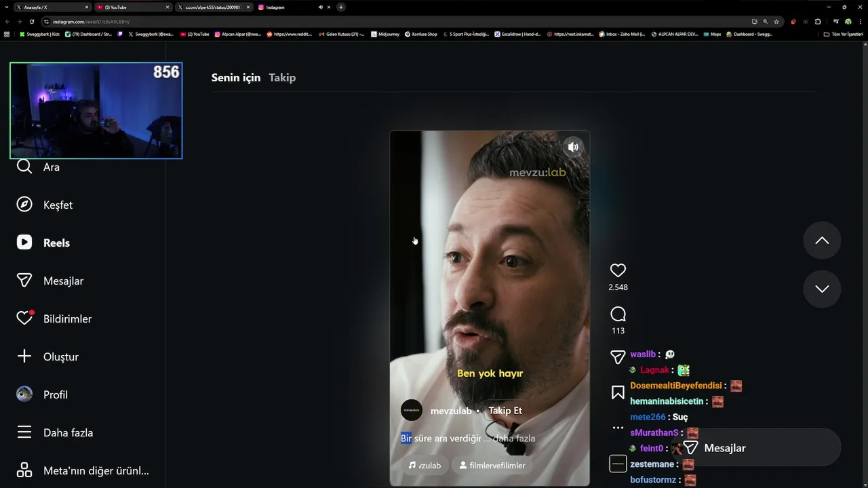The image size is (868, 488).
Task: Open S Sport Plus bookmark
Action: click(x=465, y=34)
